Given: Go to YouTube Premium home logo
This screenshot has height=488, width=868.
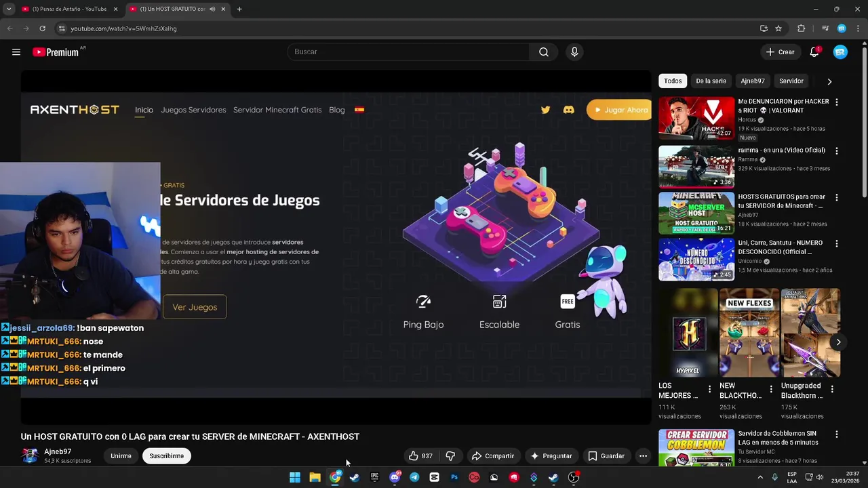Looking at the screenshot, I should 56,52.
